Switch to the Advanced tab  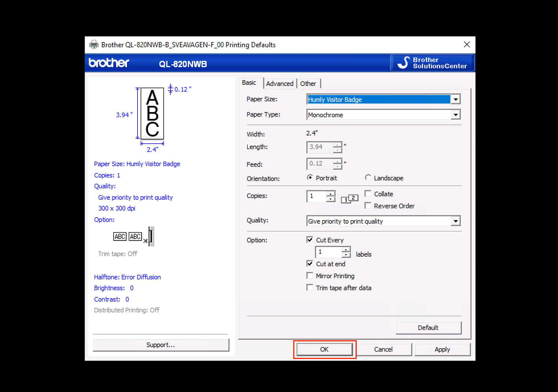280,84
